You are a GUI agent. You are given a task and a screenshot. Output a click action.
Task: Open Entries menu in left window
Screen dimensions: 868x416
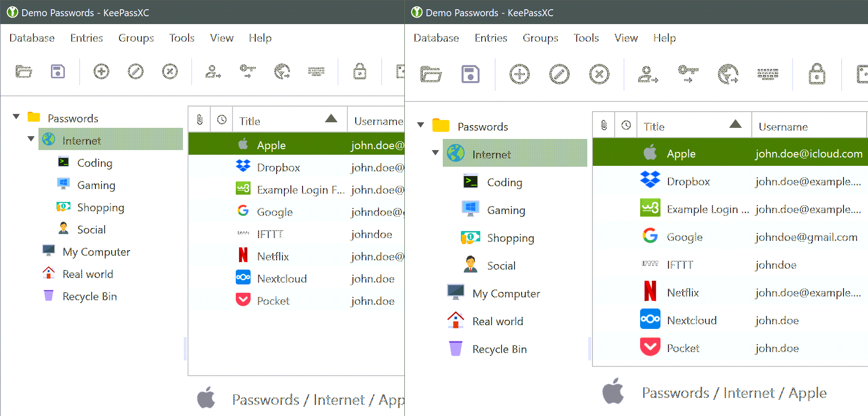coord(87,38)
